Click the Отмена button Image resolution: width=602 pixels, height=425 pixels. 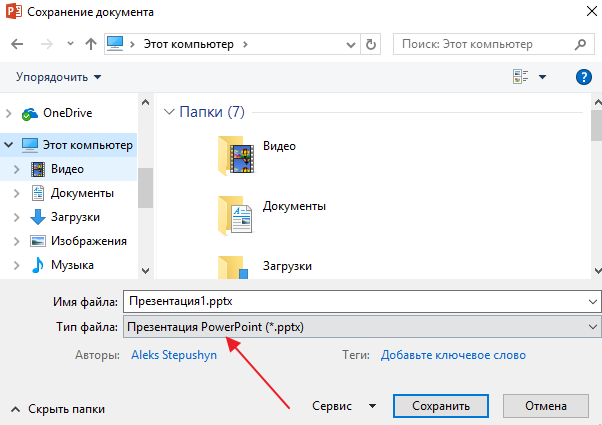coord(547,407)
